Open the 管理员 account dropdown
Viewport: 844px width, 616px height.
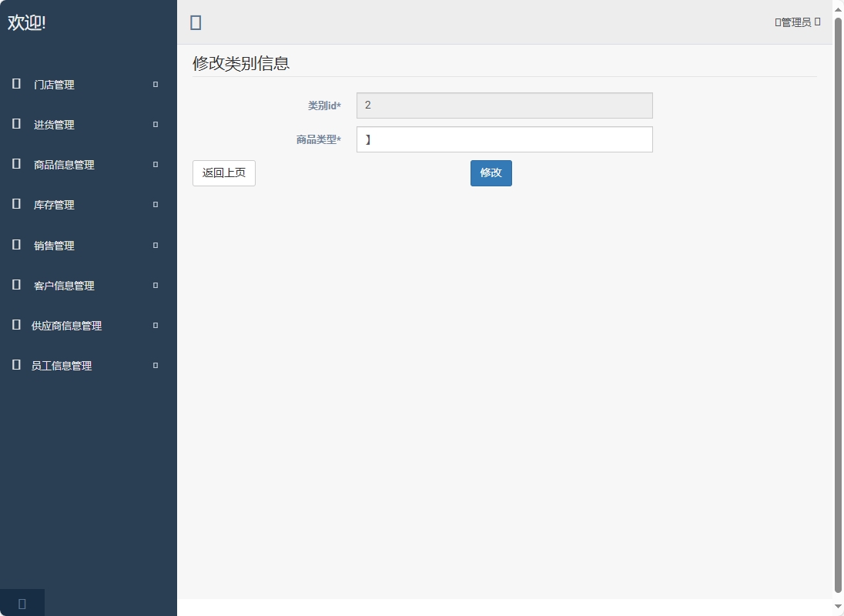[795, 22]
